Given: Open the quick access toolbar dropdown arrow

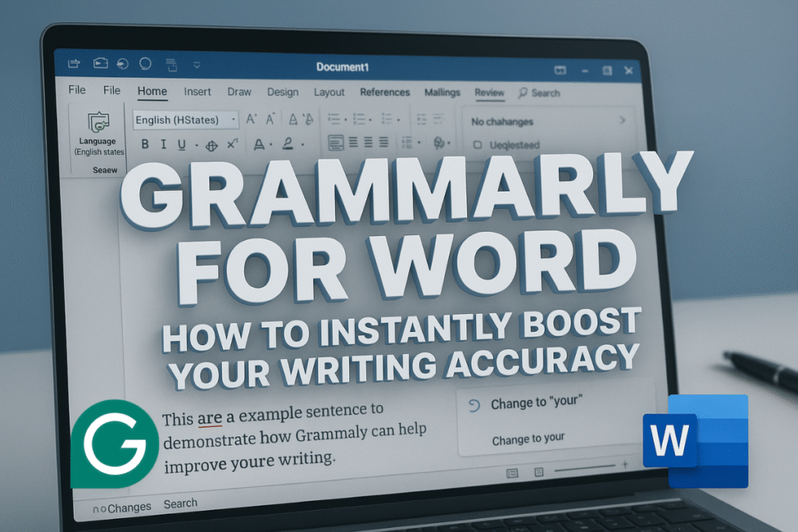Looking at the screenshot, I should pos(196,65).
